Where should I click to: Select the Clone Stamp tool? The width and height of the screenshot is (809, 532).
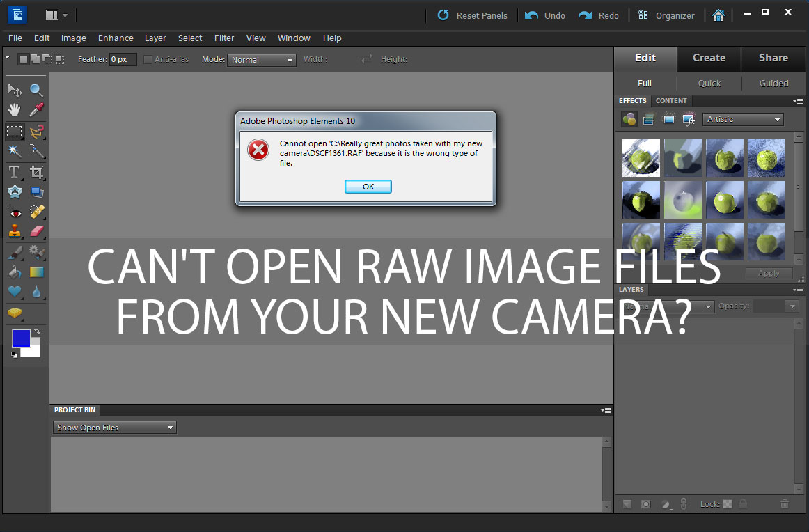coord(15,231)
